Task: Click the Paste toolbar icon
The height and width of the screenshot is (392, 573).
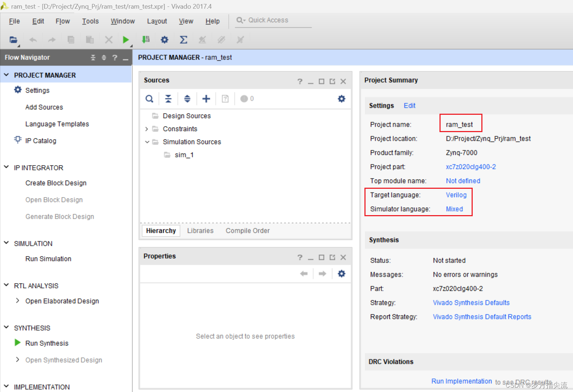Action: point(90,40)
